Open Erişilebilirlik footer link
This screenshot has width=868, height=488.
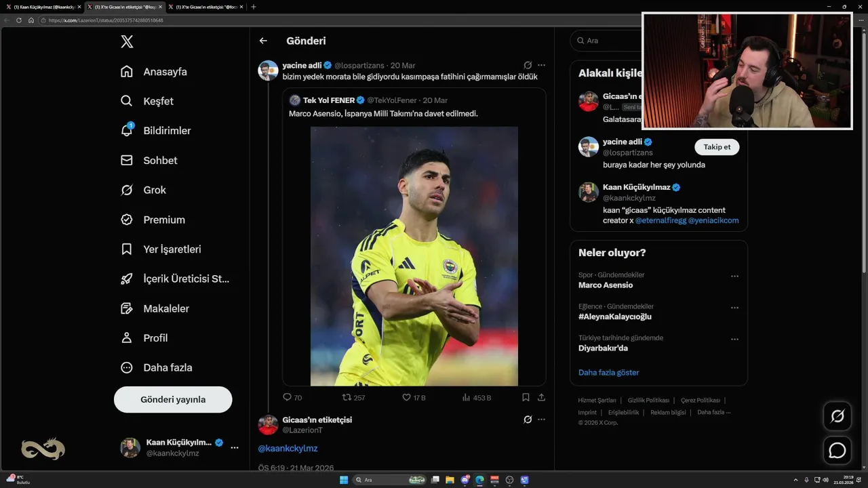coord(623,412)
